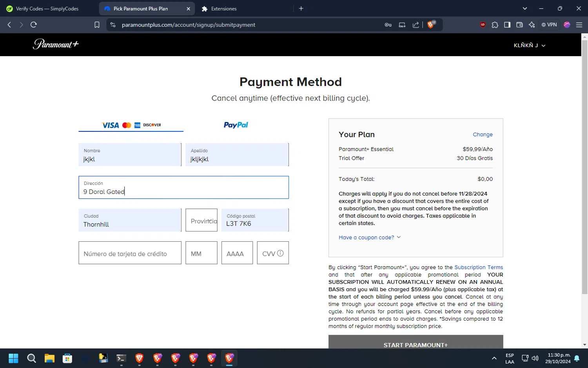This screenshot has width=588, height=368.
Task: View site information icon in address bar
Action: 113,25
